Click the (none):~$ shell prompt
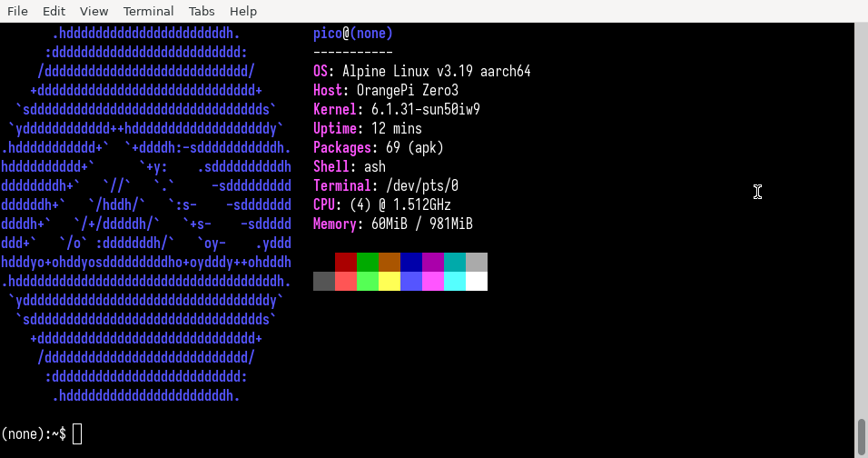868x458 pixels. click(x=34, y=434)
